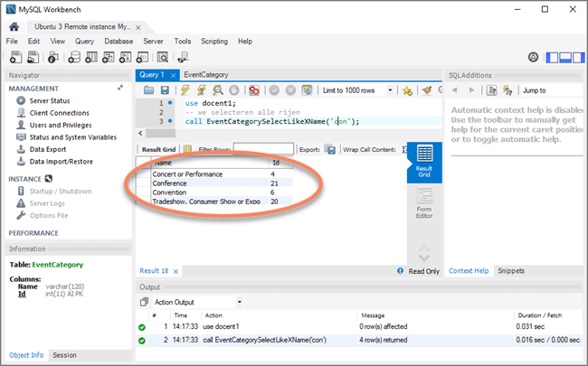This screenshot has width=588, height=366.
Task: Go back in context help navigation
Action: [x=455, y=90]
